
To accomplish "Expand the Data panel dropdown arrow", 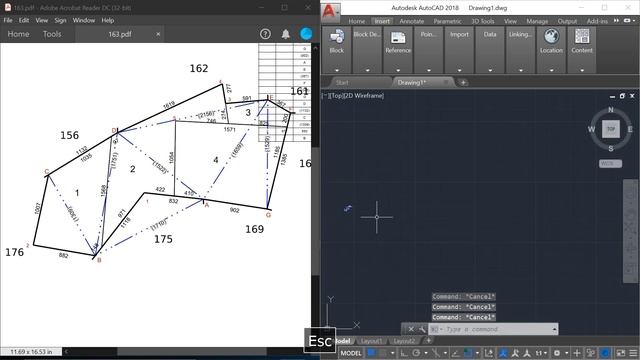I will click(490, 70).
